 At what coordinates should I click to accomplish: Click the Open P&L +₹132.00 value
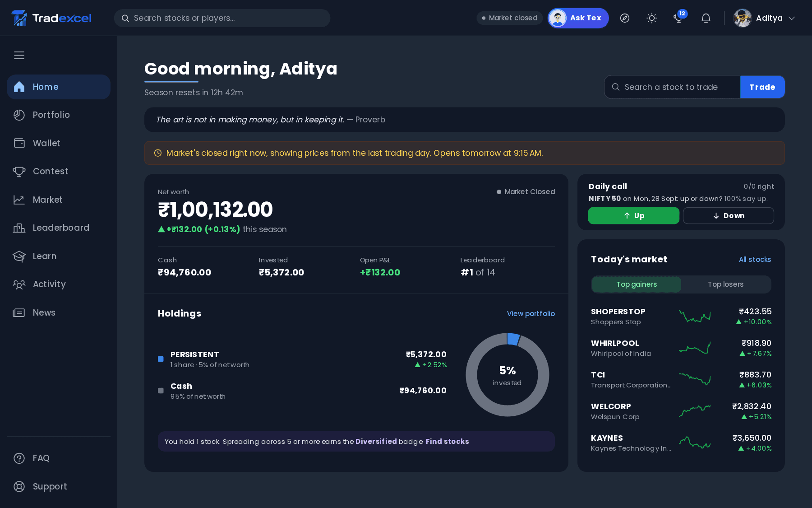[380, 272]
